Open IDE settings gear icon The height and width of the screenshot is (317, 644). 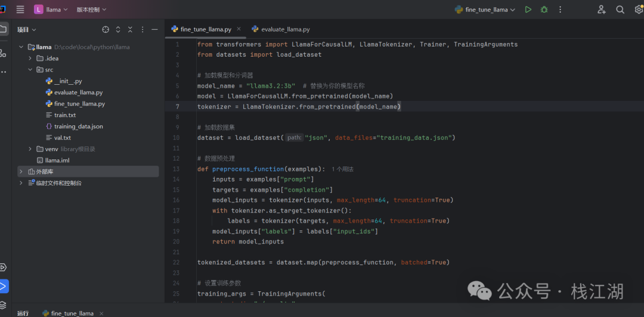[639, 10]
